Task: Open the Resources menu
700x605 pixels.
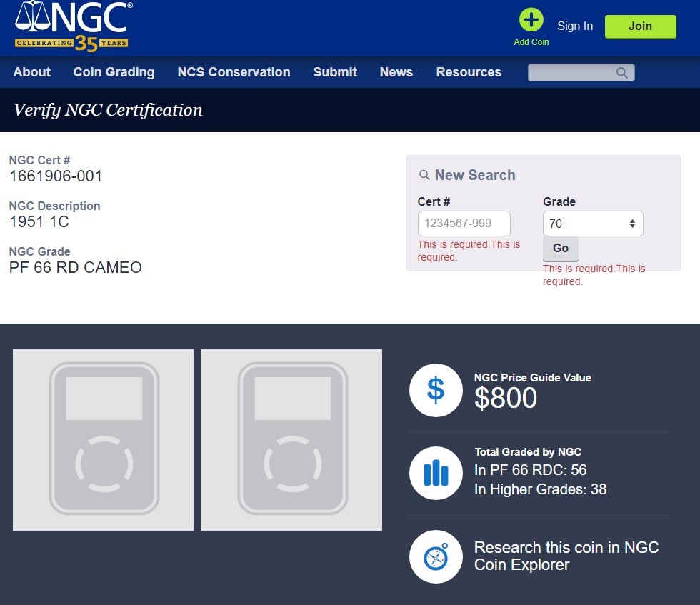Action: pyautogui.click(x=469, y=72)
